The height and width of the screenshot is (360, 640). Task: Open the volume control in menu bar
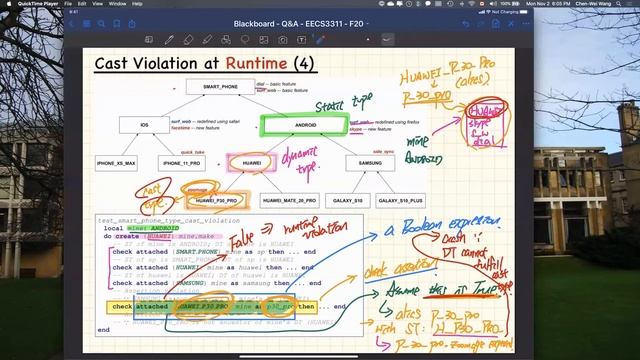pyautogui.click(x=493, y=4)
